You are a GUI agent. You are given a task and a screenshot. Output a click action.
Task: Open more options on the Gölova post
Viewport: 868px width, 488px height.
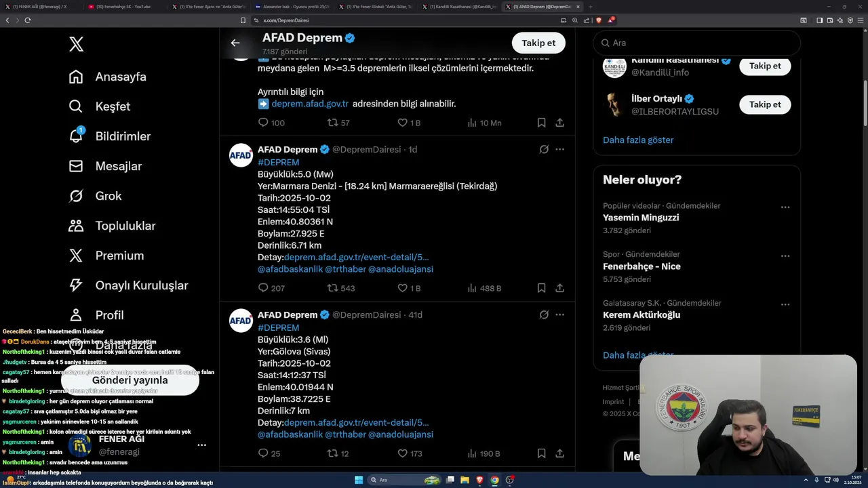tap(559, 314)
